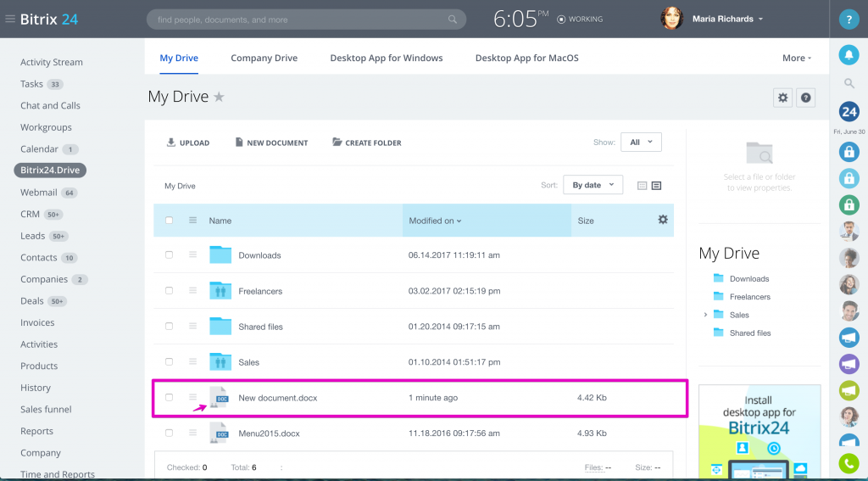Image resolution: width=868 pixels, height=481 pixels.
Task: Check the Sales folder checkbox
Action: (x=169, y=361)
